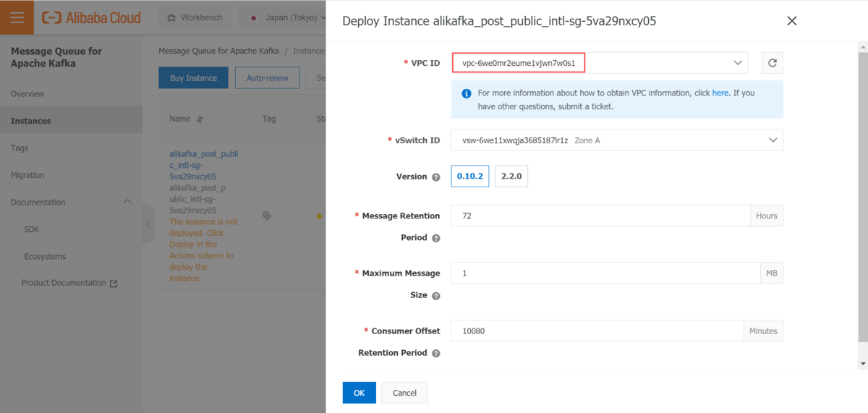Open Migration in sidebar
Screen dimensions: 868x413
[27, 175]
